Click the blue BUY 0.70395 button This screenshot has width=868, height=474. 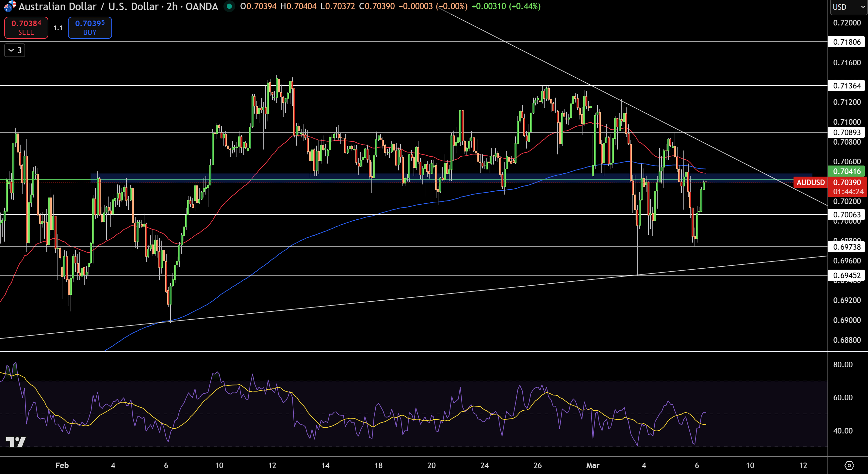pos(90,28)
